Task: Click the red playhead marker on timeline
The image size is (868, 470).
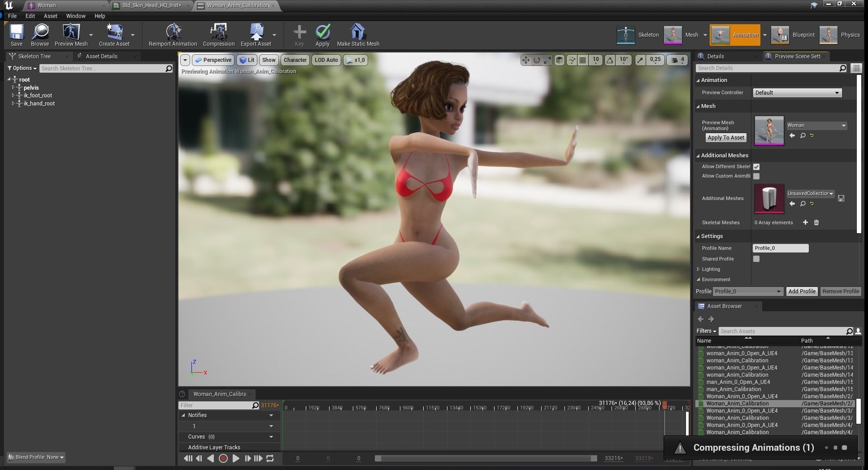Action: pyautogui.click(x=664, y=405)
